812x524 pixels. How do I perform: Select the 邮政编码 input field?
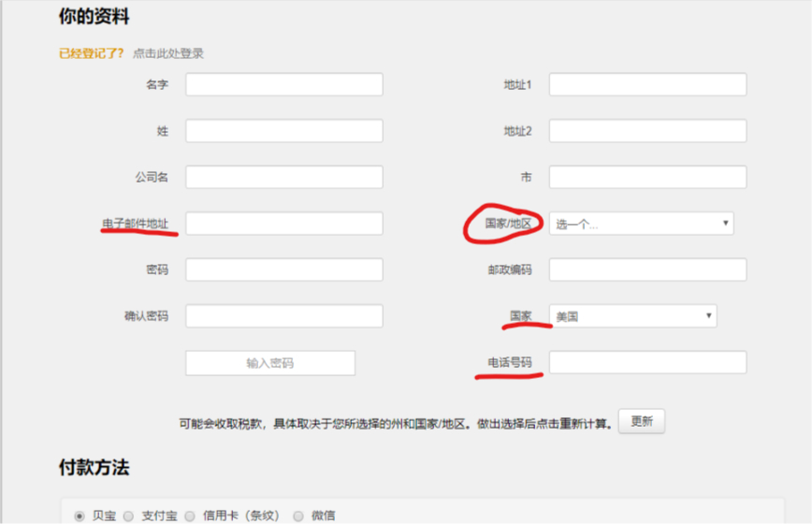pyautogui.click(x=647, y=269)
